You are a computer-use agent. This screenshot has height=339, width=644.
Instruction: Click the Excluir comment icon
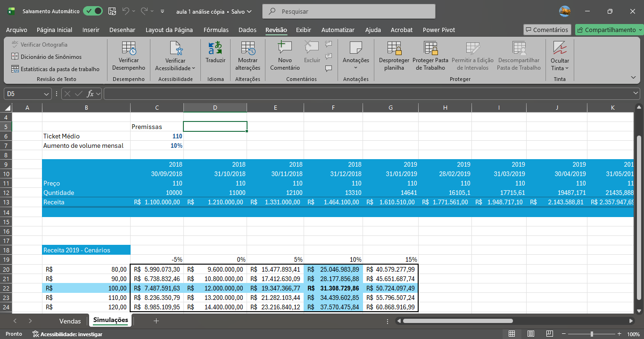click(x=312, y=48)
